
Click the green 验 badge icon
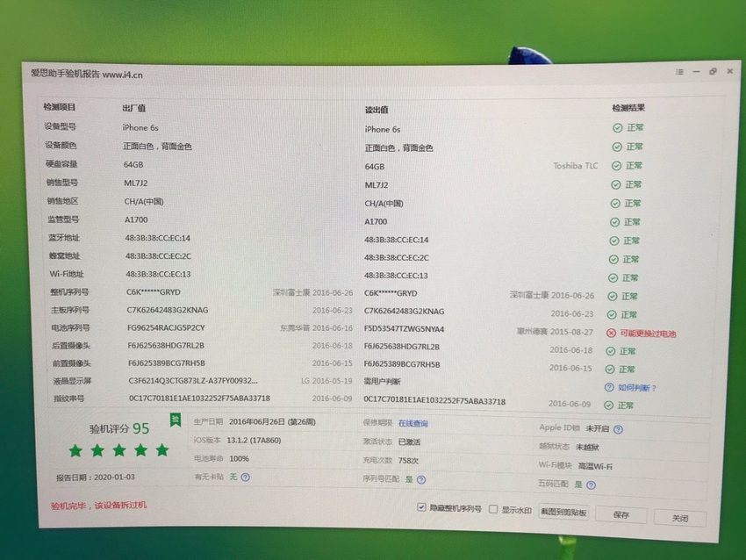(x=176, y=420)
